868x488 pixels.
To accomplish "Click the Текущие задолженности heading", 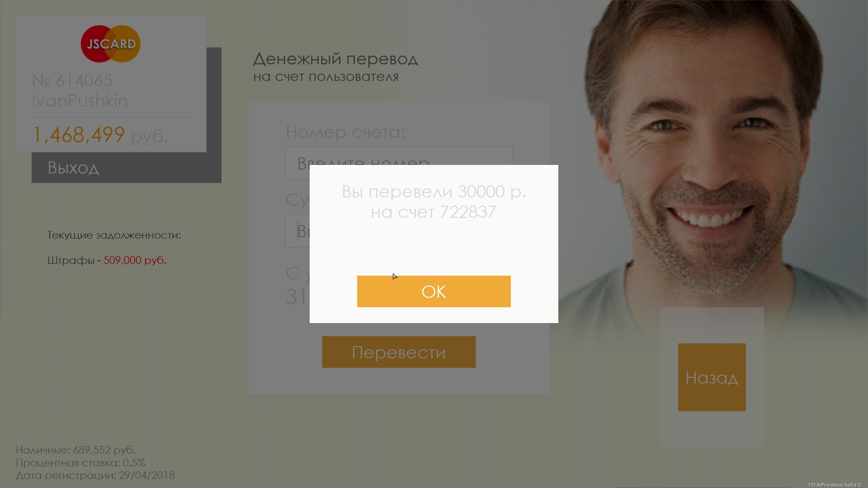I will coord(114,235).
